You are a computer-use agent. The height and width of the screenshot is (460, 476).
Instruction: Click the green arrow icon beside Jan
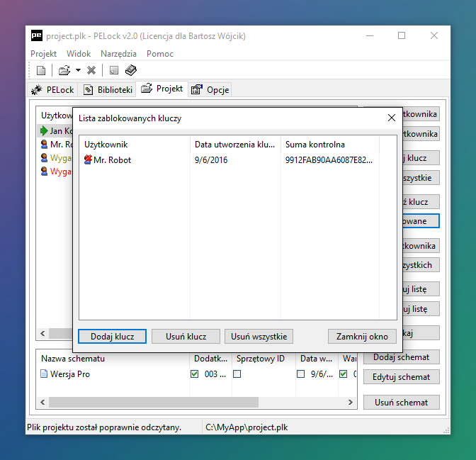(44, 130)
